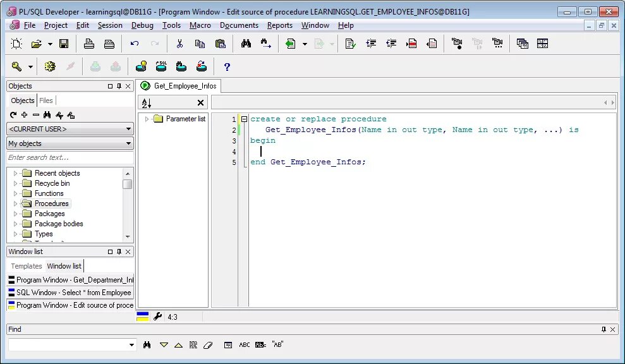This screenshot has height=364, width=625.
Task: Toggle case sensitive ABC find option
Action: pyautogui.click(x=245, y=345)
